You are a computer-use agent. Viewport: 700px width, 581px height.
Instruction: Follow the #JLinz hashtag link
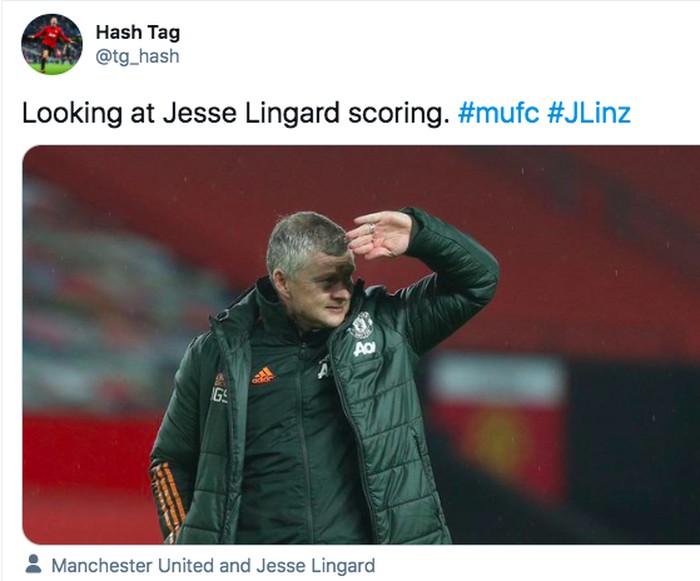(x=589, y=113)
